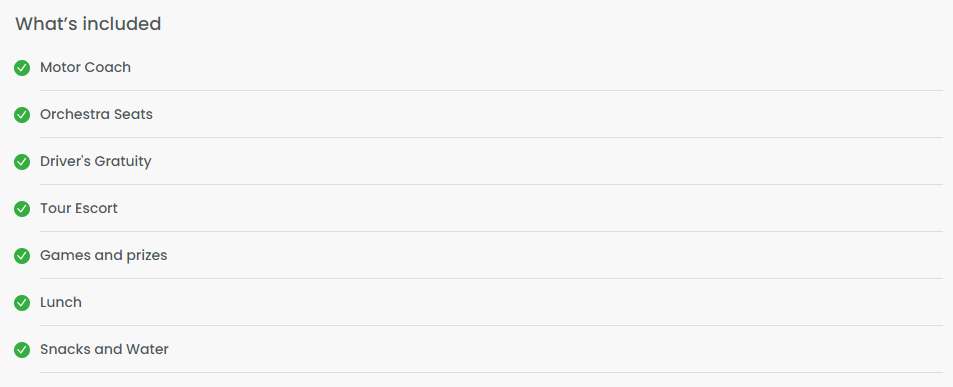Click the divider line under Tour Escort
The height and width of the screenshot is (387, 953).
(x=491, y=231)
